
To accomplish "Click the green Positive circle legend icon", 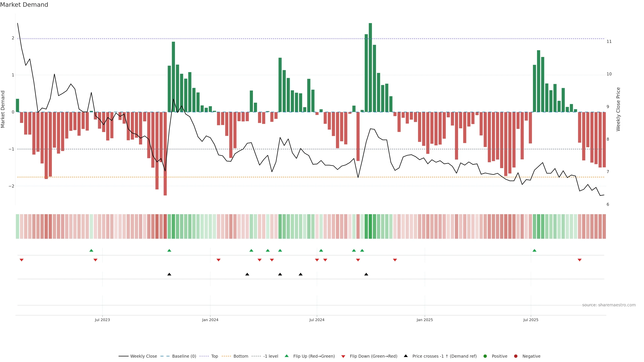I will pos(485,356).
